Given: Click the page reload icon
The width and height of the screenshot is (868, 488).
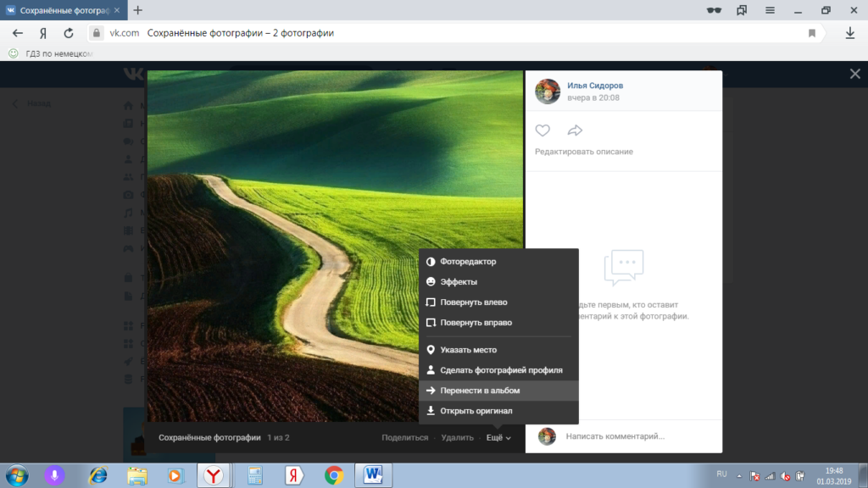Looking at the screenshot, I should 68,33.
